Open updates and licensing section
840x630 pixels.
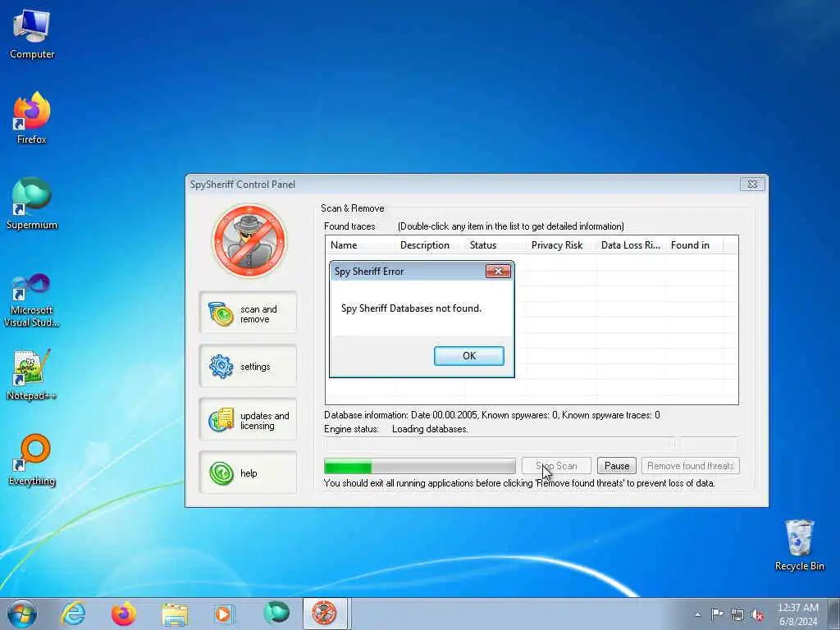(248, 419)
